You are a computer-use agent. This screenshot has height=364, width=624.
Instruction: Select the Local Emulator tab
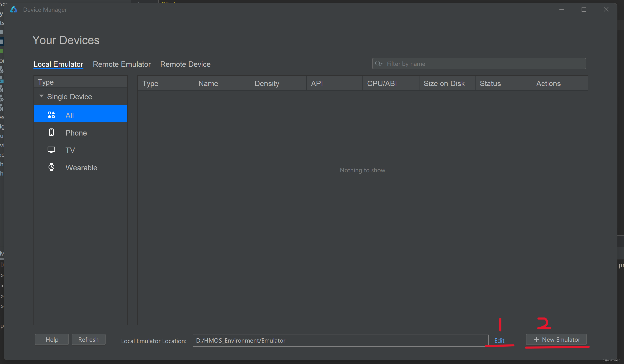(x=58, y=64)
